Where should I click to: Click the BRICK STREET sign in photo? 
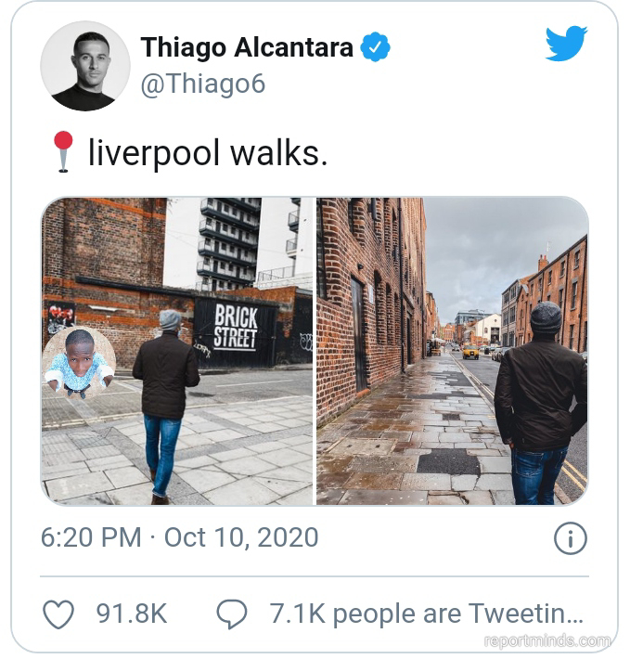[x=236, y=328]
